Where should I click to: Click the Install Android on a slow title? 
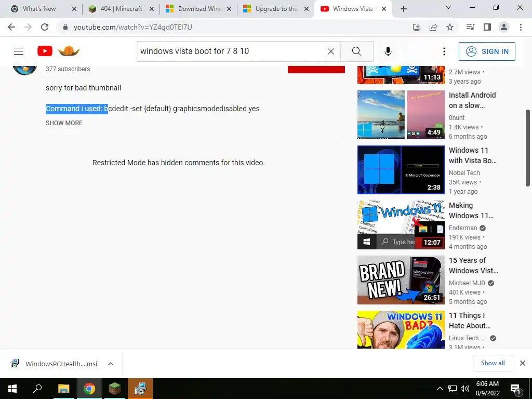[472, 100]
